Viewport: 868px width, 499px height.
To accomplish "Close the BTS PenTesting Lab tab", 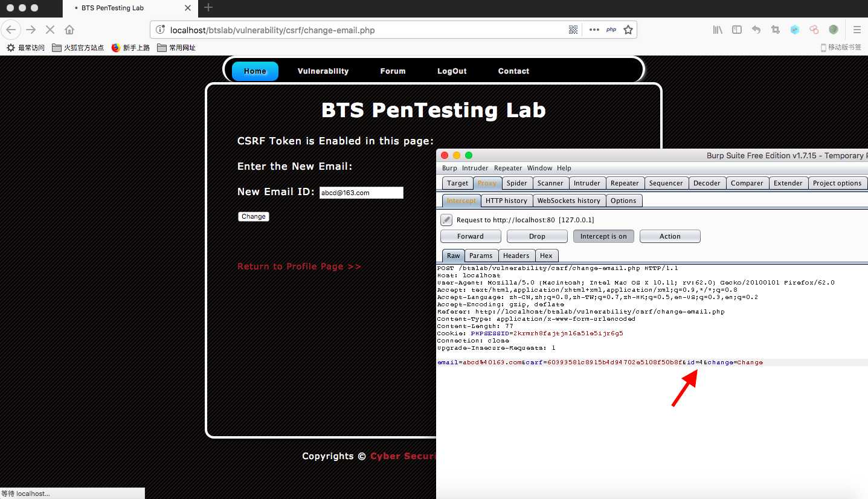I will pos(188,8).
